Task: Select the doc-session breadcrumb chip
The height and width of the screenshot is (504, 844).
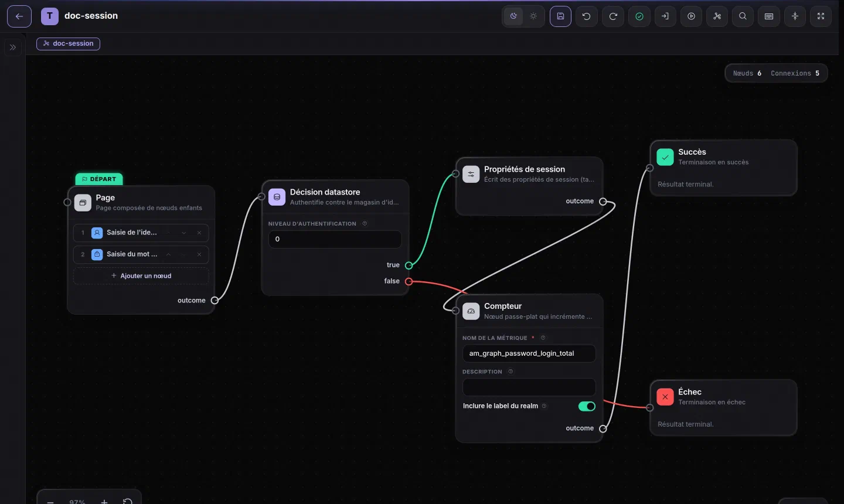Action: click(x=68, y=43)
